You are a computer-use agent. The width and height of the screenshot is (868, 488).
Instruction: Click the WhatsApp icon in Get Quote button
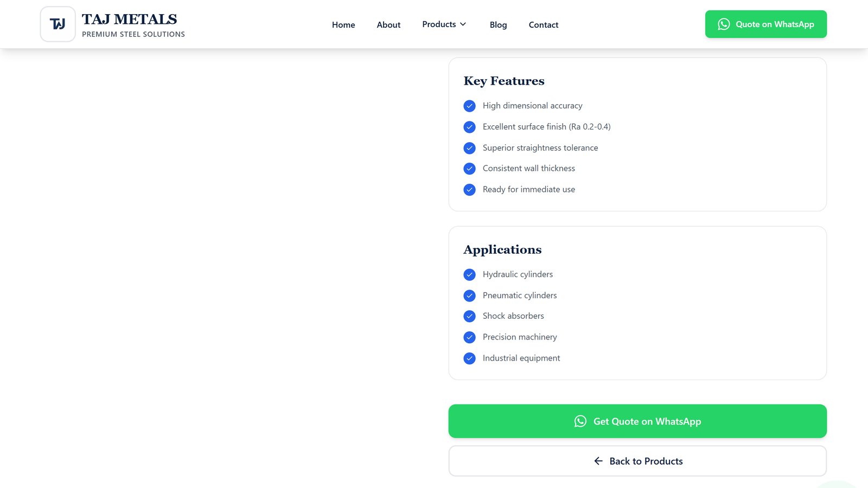(580, 421)
